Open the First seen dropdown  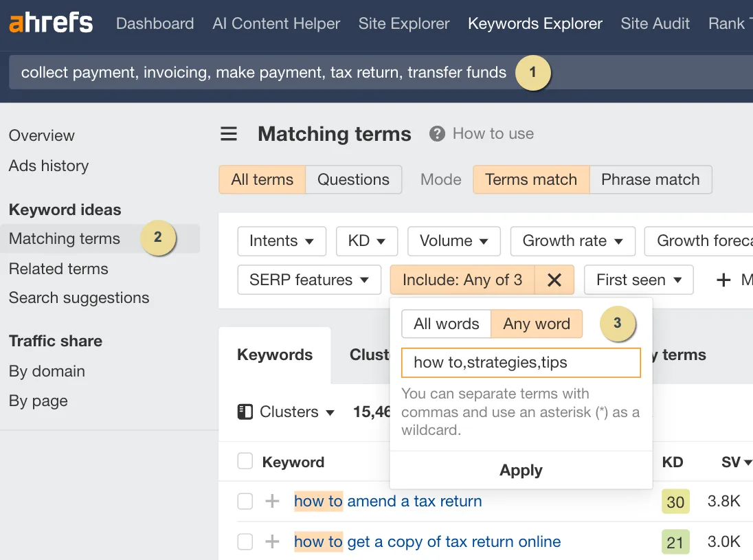(639, 280)
